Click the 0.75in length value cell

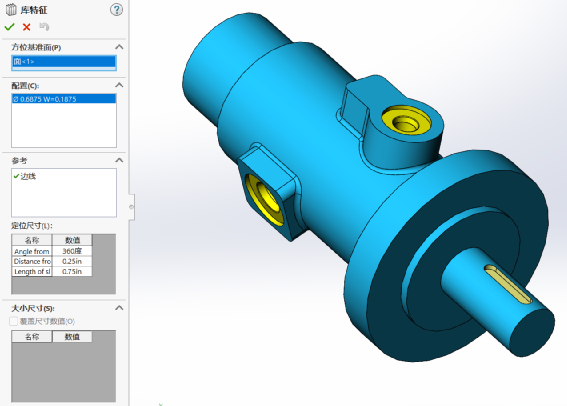point(72,272)
